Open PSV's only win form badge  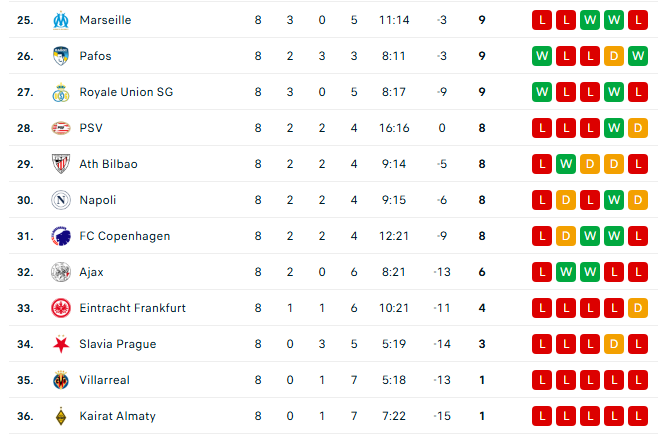614,128
